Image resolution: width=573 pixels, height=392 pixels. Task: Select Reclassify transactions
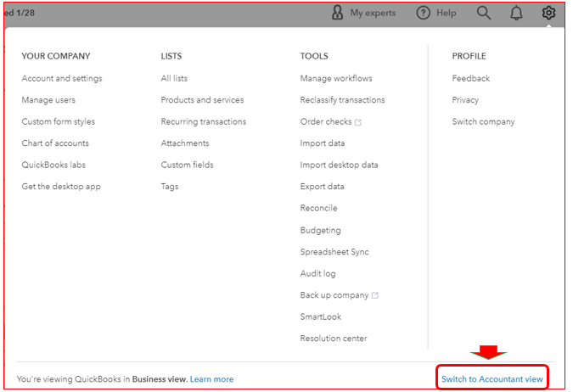[x=342, y=100]
